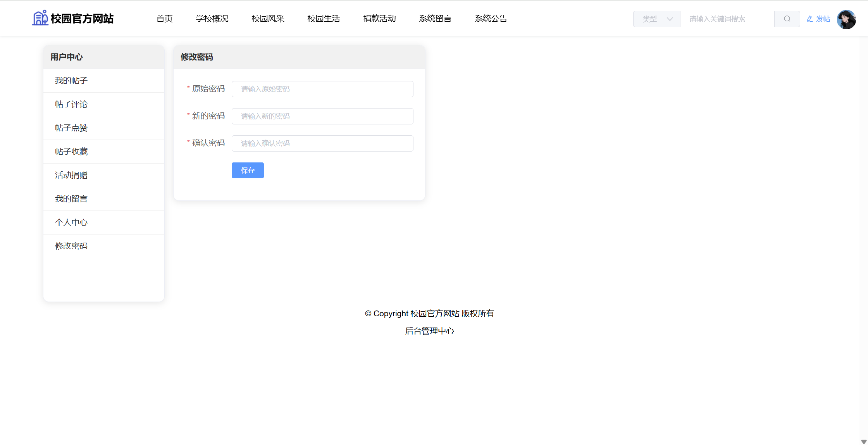Click the campus website logo icon
The height and width of the screenshot is (445, 868).
point(40,18)
